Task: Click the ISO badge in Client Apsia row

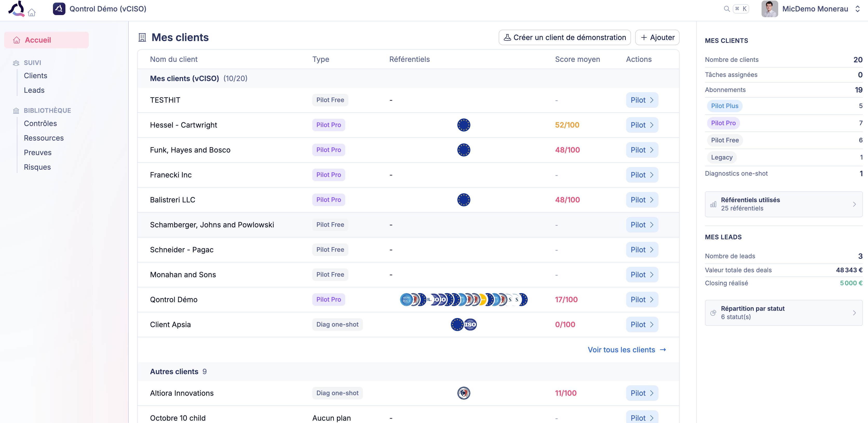Action: (x=470, y=325)
